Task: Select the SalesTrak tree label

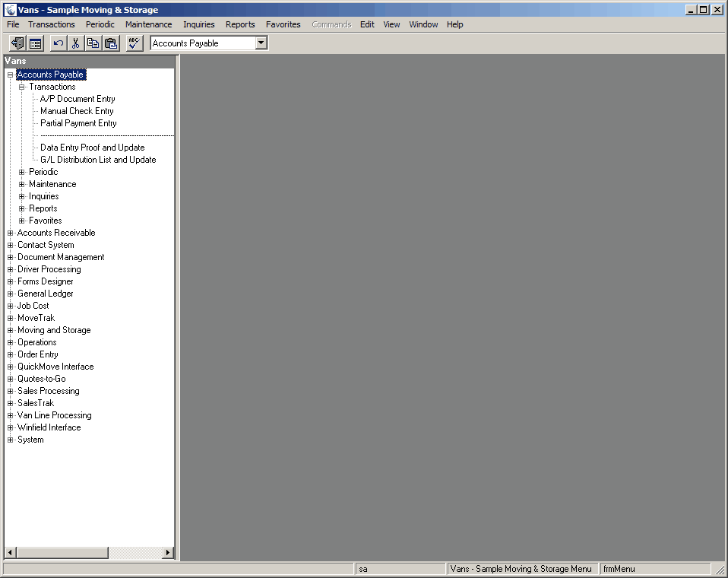Action: click(36, 403)
